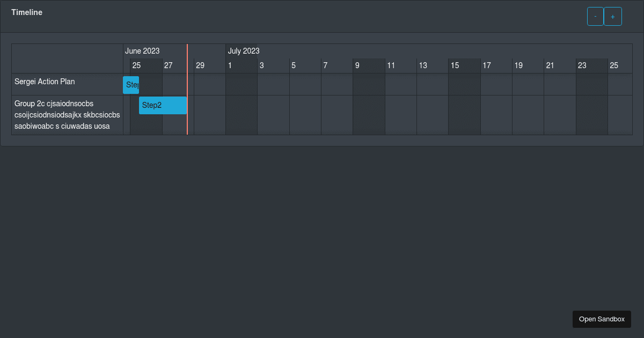Select the July 9 shaded weekend column
This screenshot has height=338, width=644.
[368, 65]
